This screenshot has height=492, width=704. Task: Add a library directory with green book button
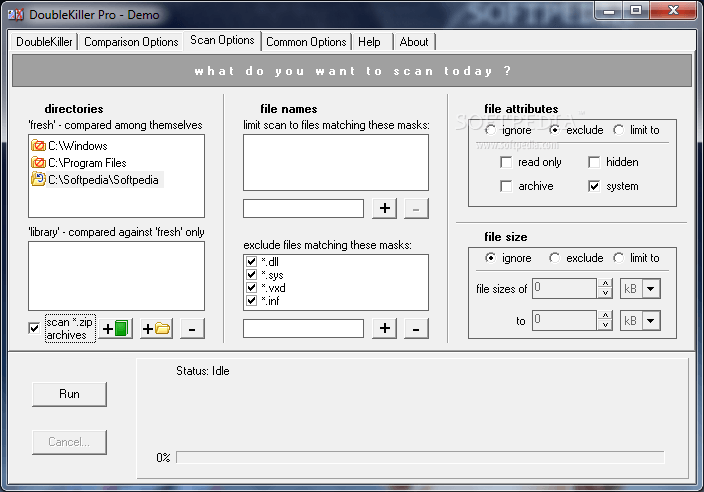115,329
